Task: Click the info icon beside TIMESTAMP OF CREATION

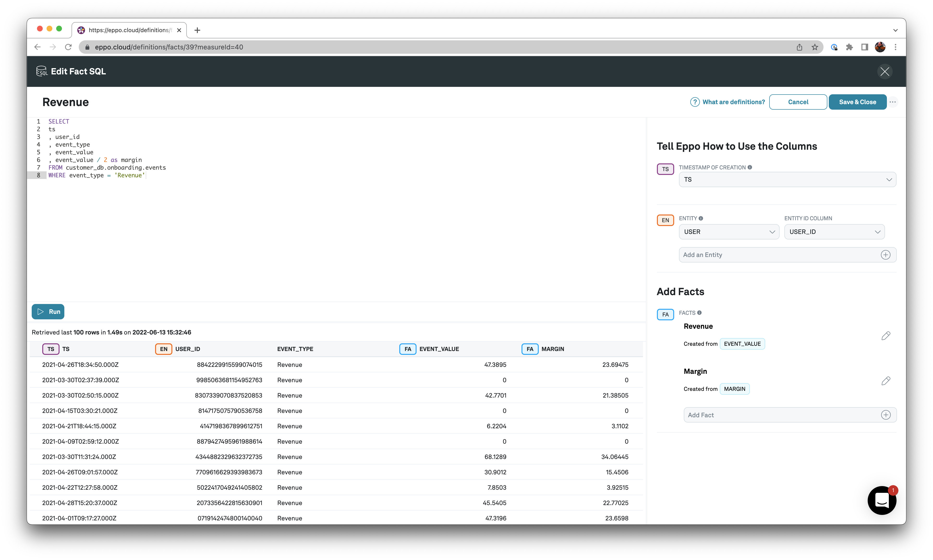Action: 750,167
